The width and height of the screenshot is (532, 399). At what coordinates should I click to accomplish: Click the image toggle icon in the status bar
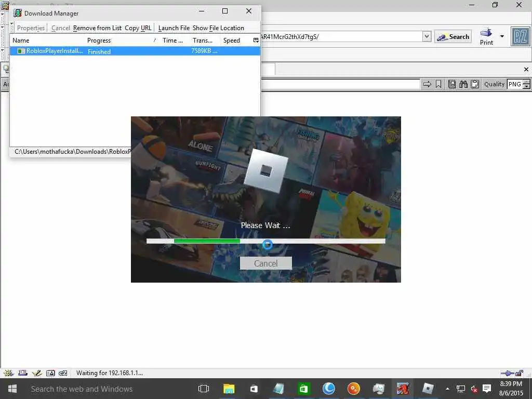50,373
